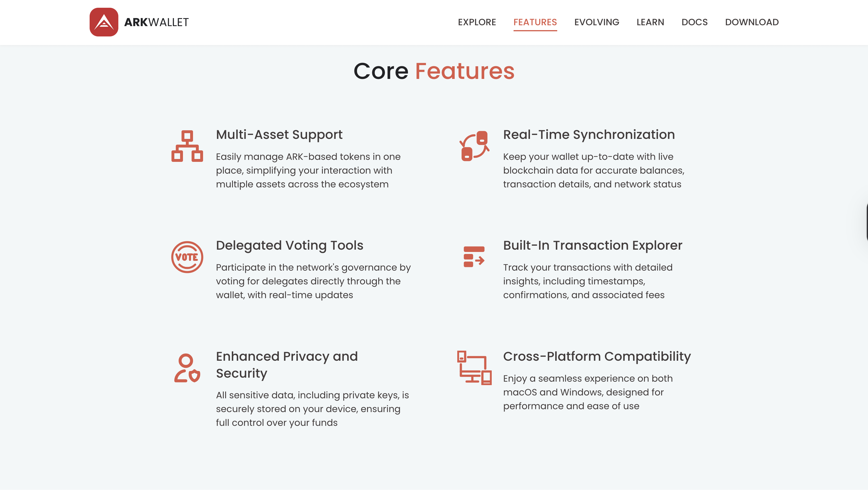
Task: Click the Multi-Asset Support network hierarchy icon
Action: (187, 146)
